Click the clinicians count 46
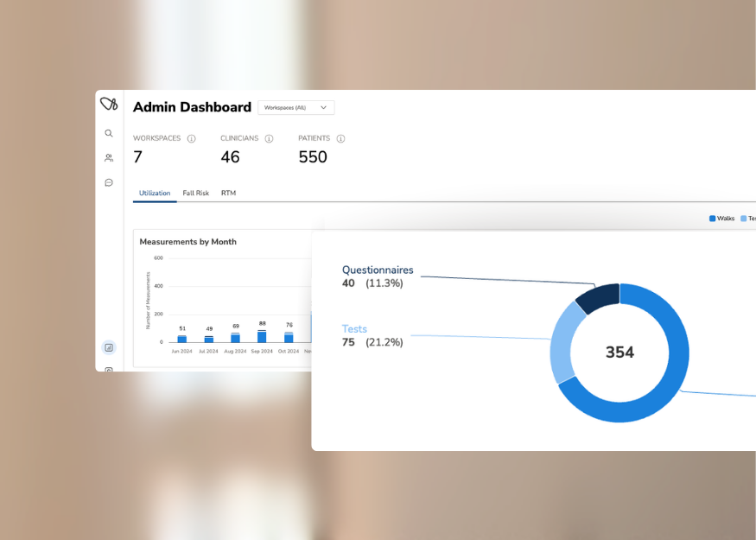 pyautogui.click(x=230, y=156)
